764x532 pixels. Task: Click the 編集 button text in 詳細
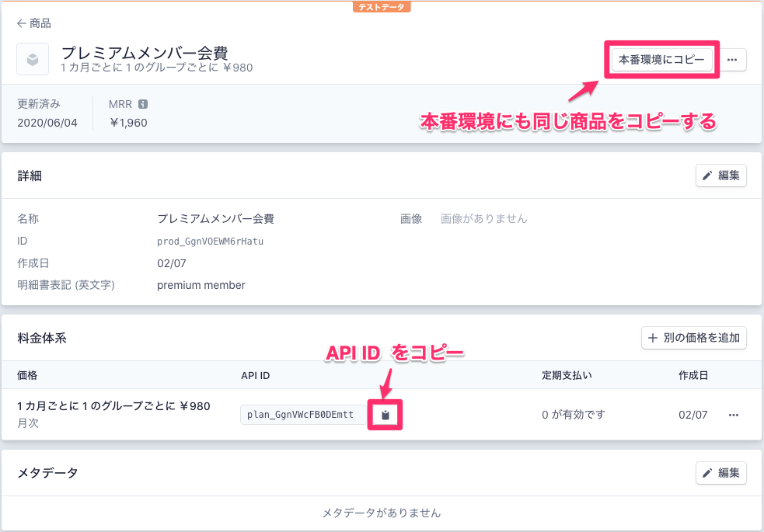pos(729,176)
